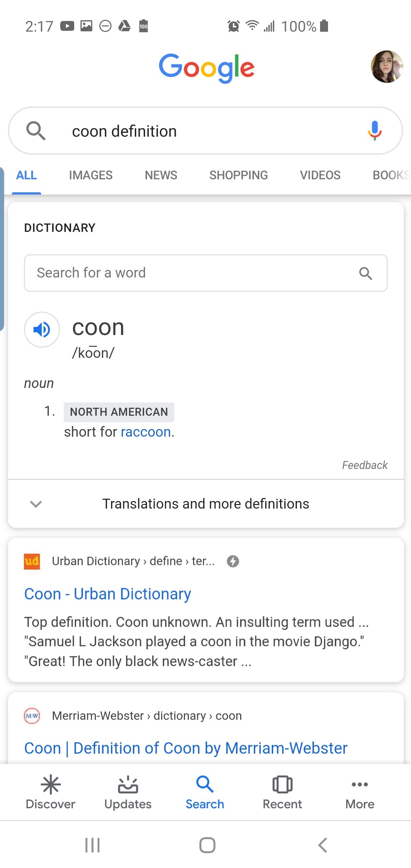Open the raccoon definition link
The image size is (411, 868).
coord(146,432)
